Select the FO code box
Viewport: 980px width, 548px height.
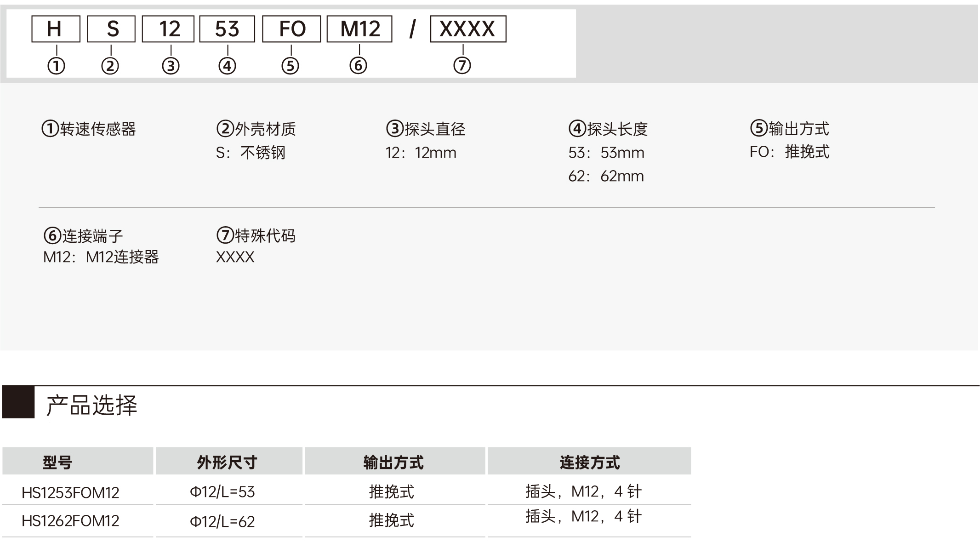[x=291, y=29]
